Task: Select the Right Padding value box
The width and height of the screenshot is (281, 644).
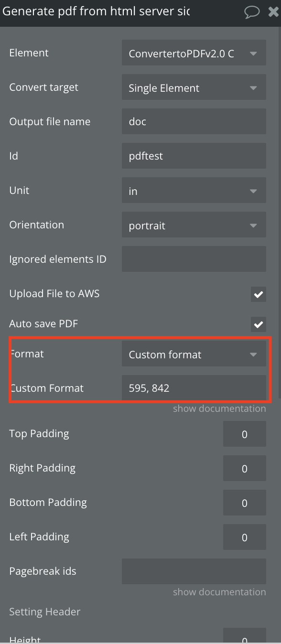Action: [x=245, y=468]
